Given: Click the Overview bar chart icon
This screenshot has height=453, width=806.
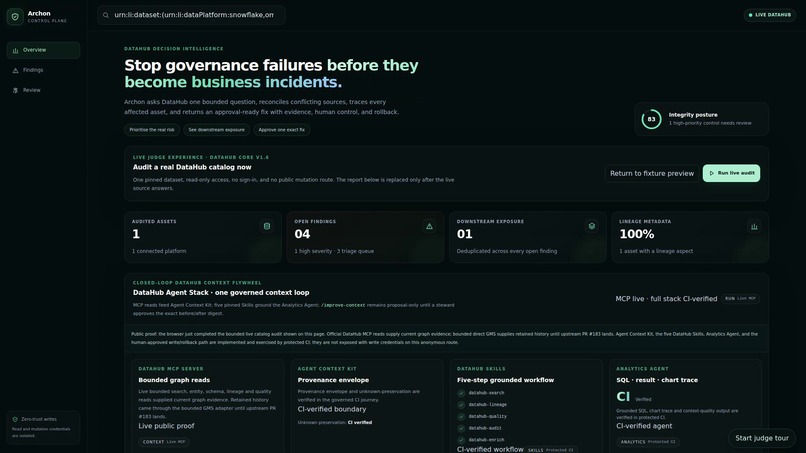Looking at the screenshot, I should click(x=15, y=50).
